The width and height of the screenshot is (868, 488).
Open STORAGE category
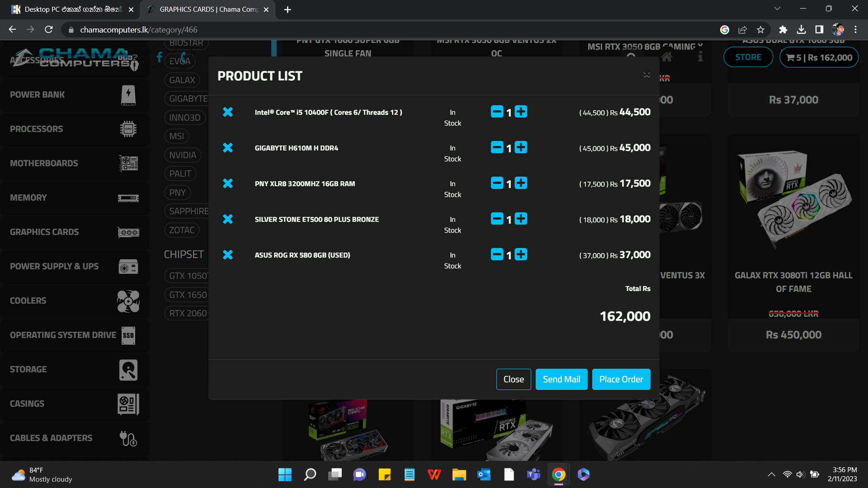[75, 370]
